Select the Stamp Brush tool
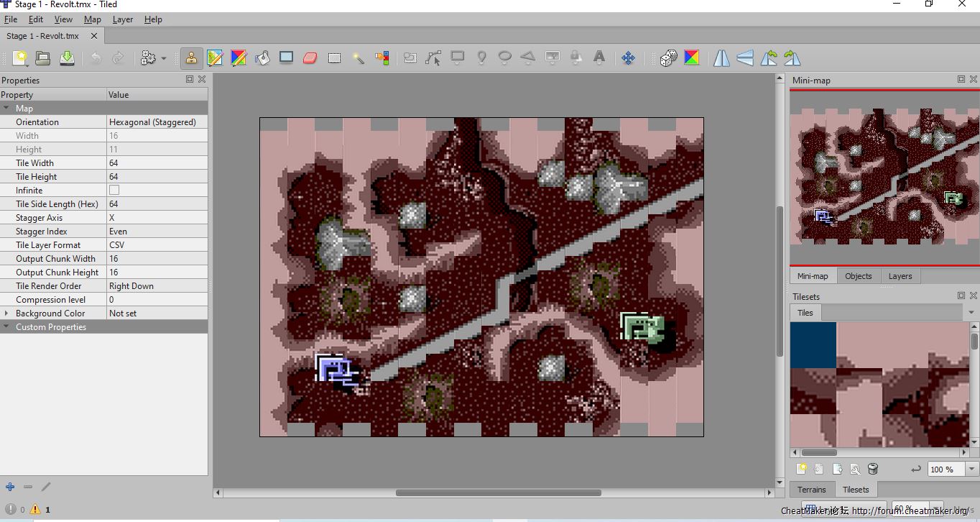This screenshot has width=980, height=522. (x=191, y=58)
